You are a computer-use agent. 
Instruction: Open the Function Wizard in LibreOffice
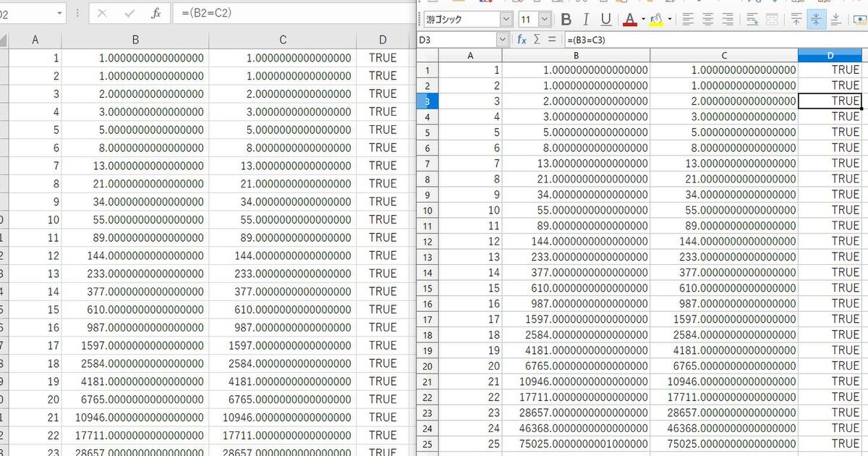pos(522,40)
